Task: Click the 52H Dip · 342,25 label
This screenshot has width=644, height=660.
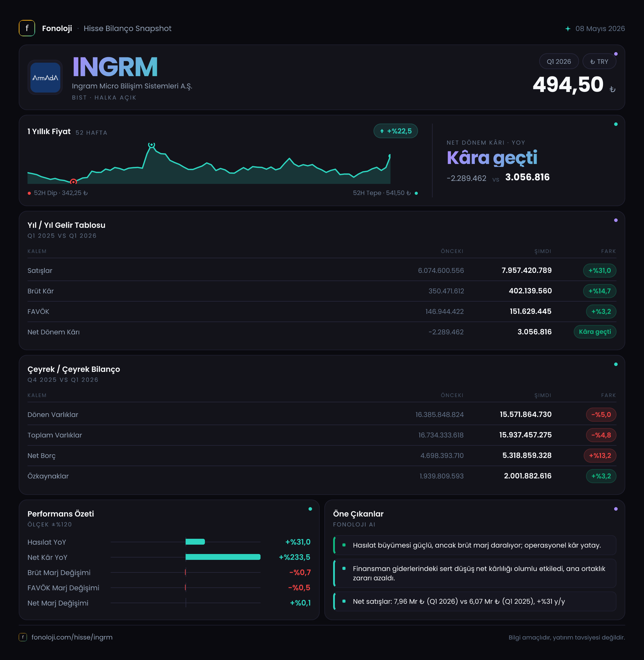Action: click(61, 193)
